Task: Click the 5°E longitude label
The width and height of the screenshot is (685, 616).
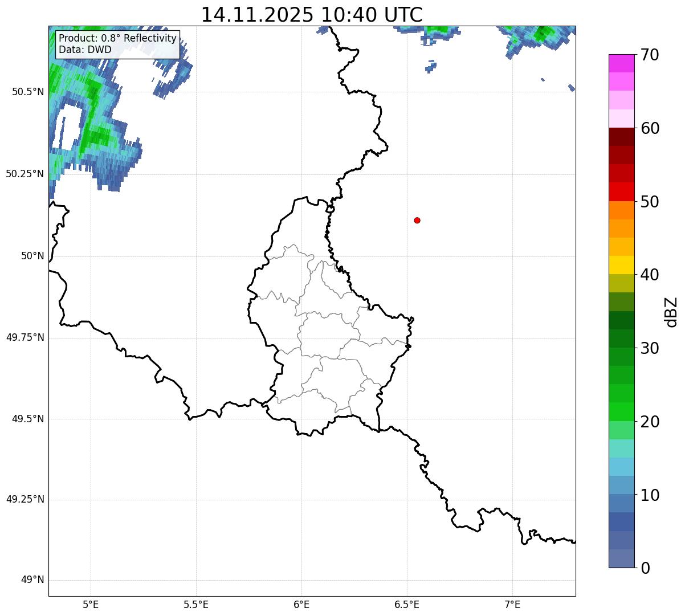Action: [x=91, y=604]
